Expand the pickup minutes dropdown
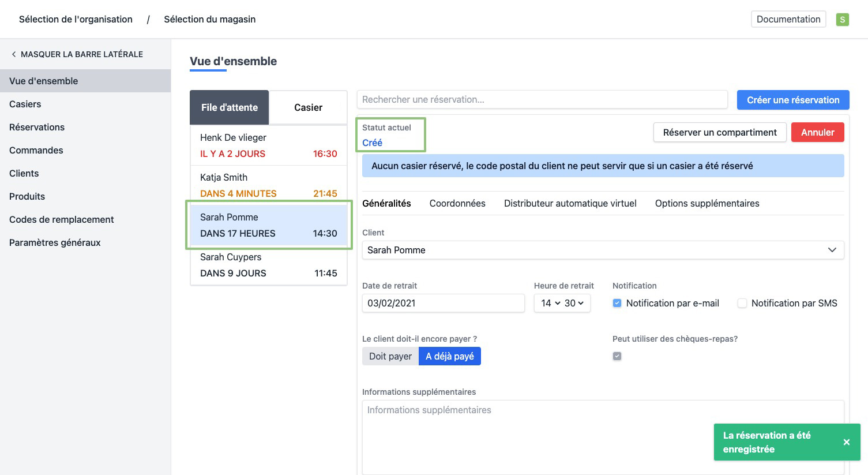The image size is (868, 475). click(574, 303)
